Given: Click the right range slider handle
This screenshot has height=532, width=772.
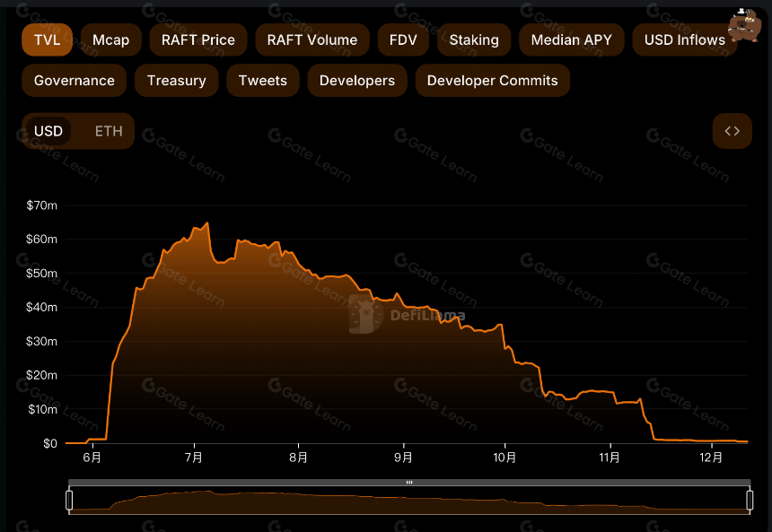Looking at the screenshot, I should (x=750, y=500).
